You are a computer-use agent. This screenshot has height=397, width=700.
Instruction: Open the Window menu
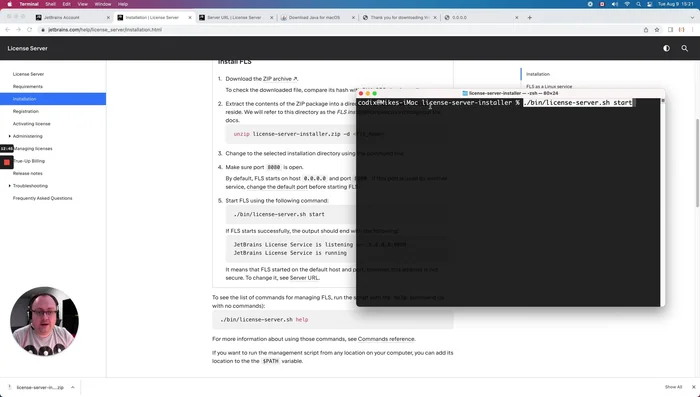point(103,4)
